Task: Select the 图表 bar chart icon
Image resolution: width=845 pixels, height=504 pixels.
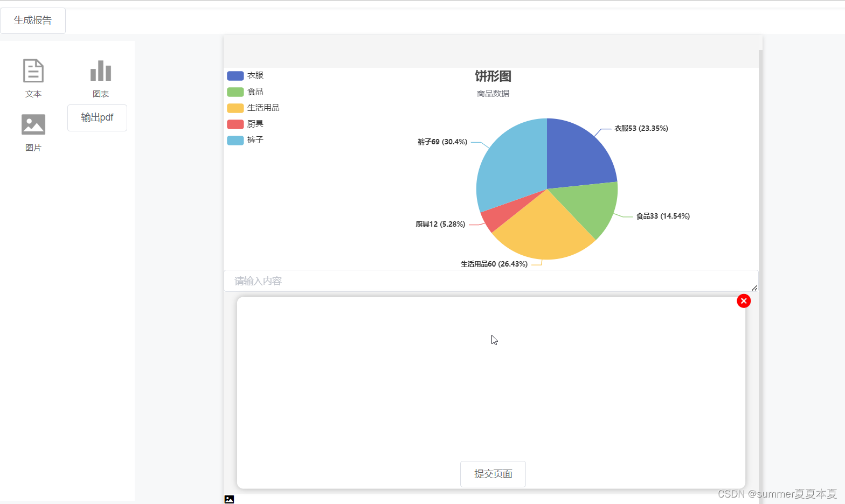Action: pyautogui.click(x=101, y=71)
